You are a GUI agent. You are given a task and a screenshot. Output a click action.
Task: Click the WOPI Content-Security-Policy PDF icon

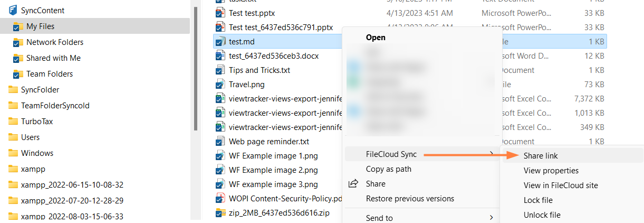220,199
